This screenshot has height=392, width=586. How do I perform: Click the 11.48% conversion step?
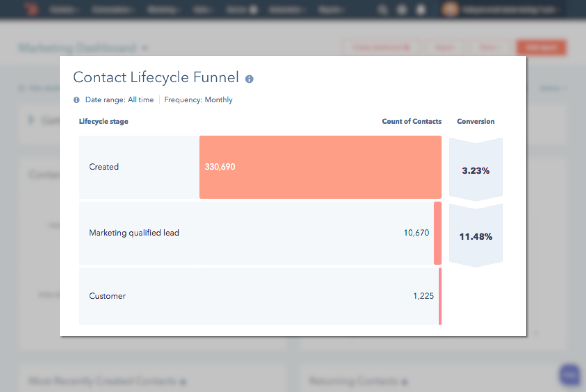476,236
